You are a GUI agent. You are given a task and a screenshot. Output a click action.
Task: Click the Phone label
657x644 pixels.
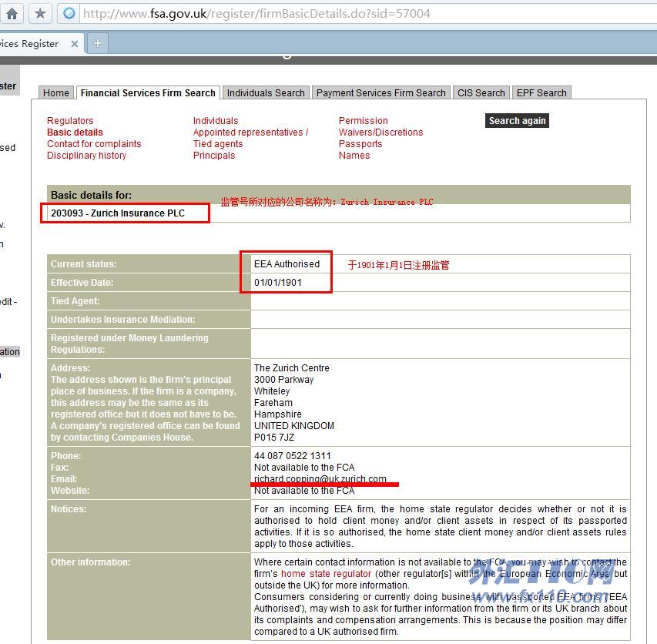tap(65, 456)
